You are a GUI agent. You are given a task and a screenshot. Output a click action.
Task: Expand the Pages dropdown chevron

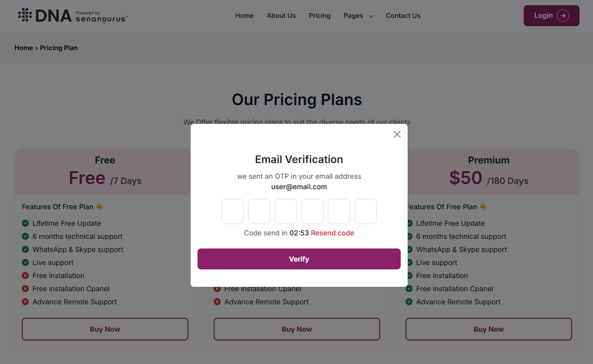371,16
